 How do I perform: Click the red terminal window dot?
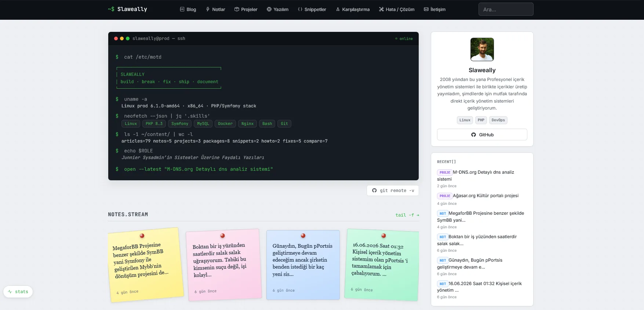[x=116, y=38]
